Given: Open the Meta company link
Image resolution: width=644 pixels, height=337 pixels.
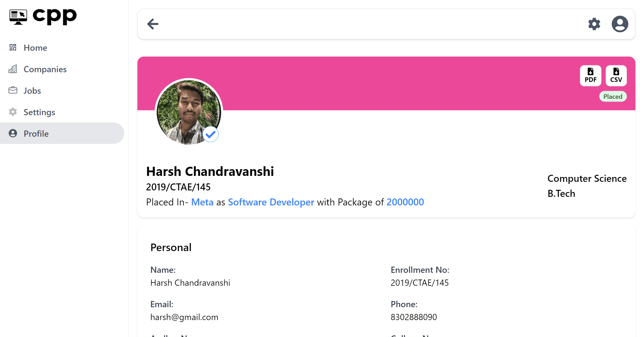Looking at the screenshot, I should pos(202,202).
